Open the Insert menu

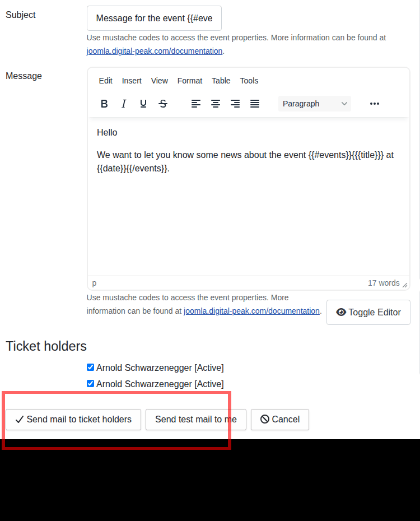click(132, 81)
